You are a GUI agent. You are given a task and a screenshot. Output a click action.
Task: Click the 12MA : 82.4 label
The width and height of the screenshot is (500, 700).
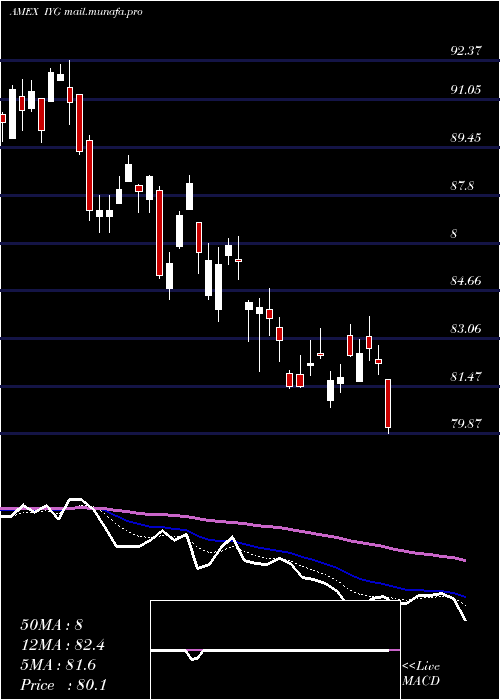pos(65,645)
